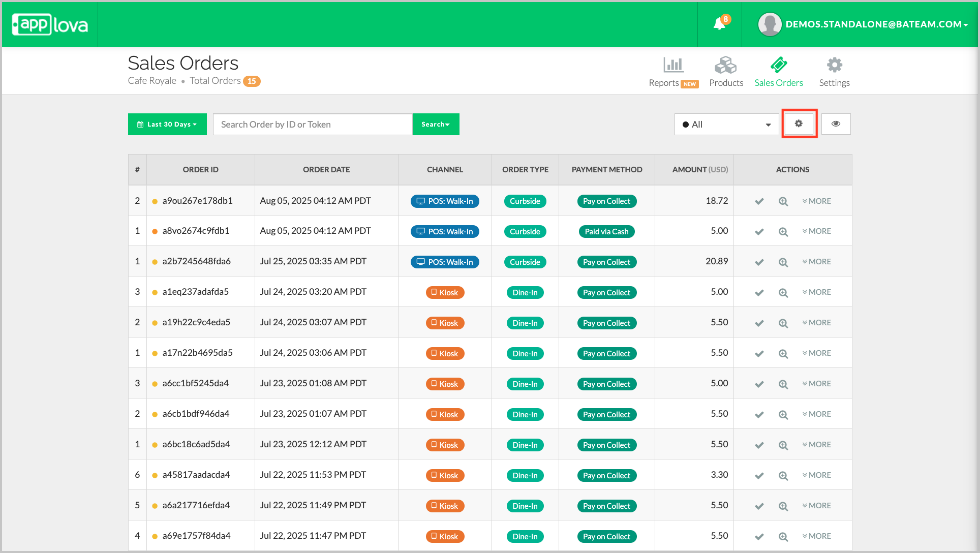Open the All status dropdown
Image resolution: width=980 pixels, height=553 pixels.
click(726, 125)
